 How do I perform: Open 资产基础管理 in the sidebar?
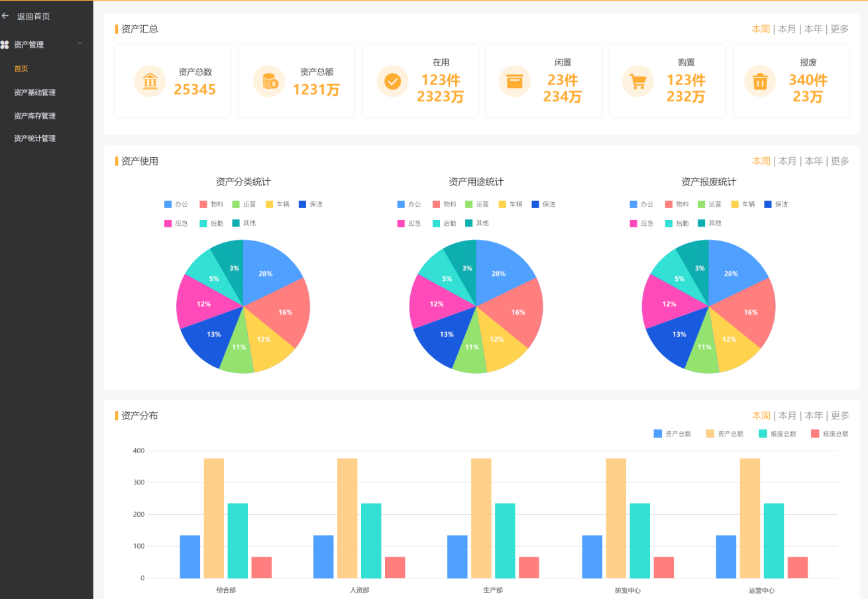35,93
